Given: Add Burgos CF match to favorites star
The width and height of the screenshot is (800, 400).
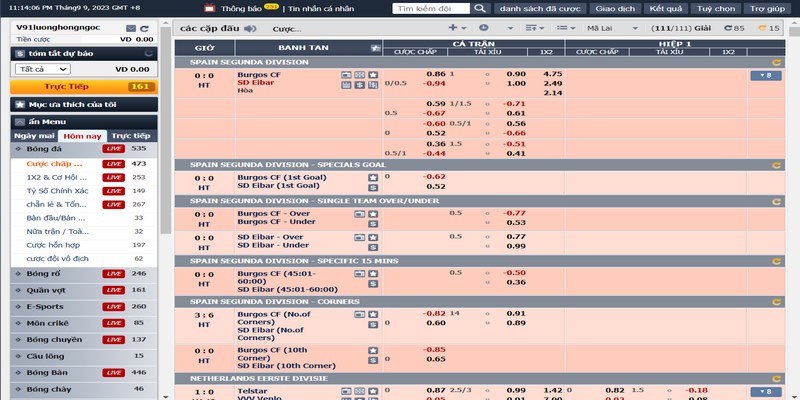Looking at the screenshot, I should [x=373, y=75].
